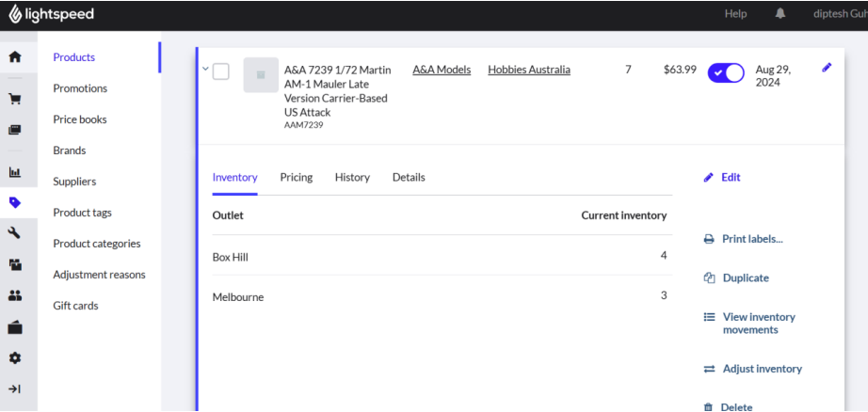868x412 pixels.
Task: Expand the sidebar with the arrow icon
Action: tap(15, 389)
